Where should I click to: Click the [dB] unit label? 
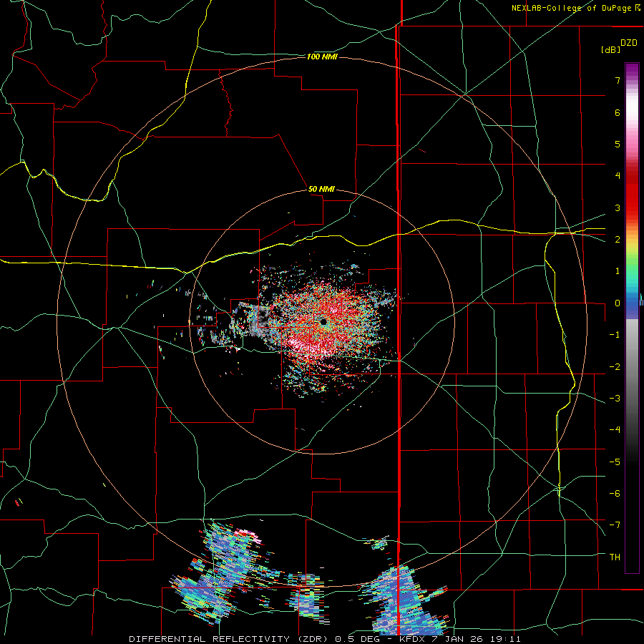click(610, 50)
